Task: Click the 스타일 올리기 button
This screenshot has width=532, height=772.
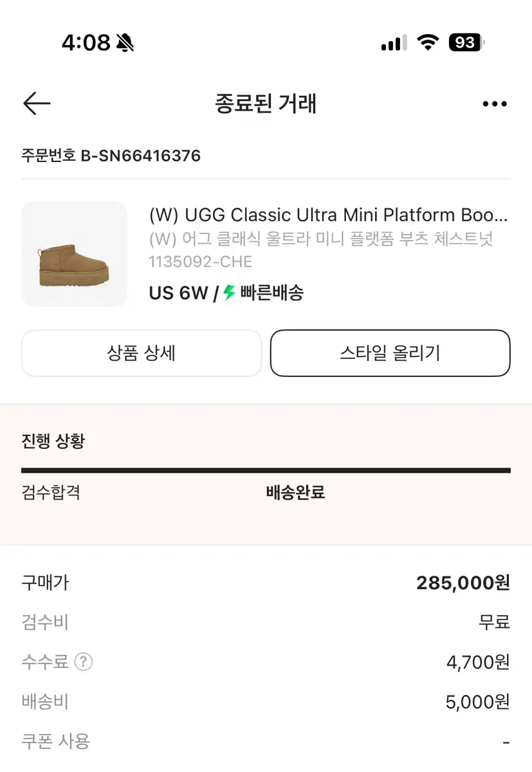Action: [x=390, y=353]
